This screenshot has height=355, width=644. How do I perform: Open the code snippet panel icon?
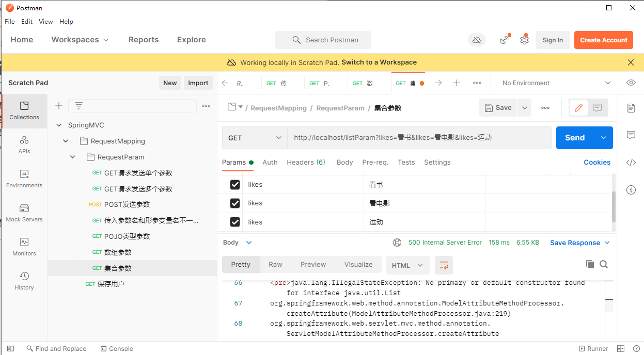(631, 163)
